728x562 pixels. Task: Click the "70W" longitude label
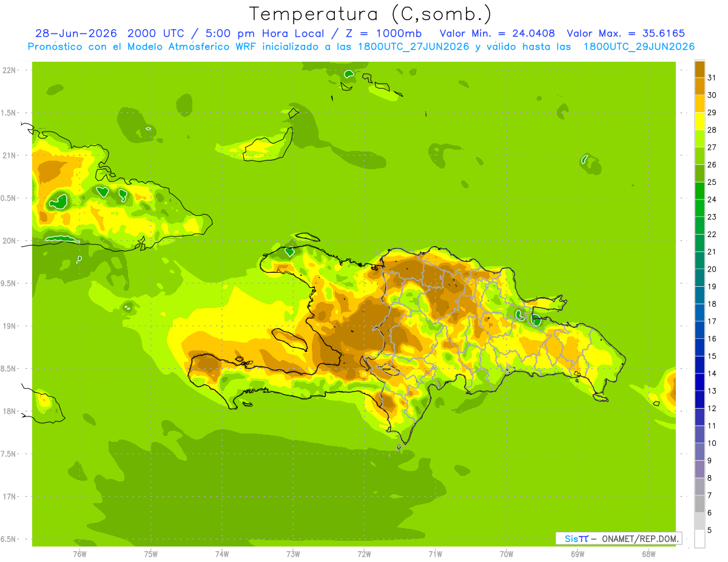tap(507, 554)
